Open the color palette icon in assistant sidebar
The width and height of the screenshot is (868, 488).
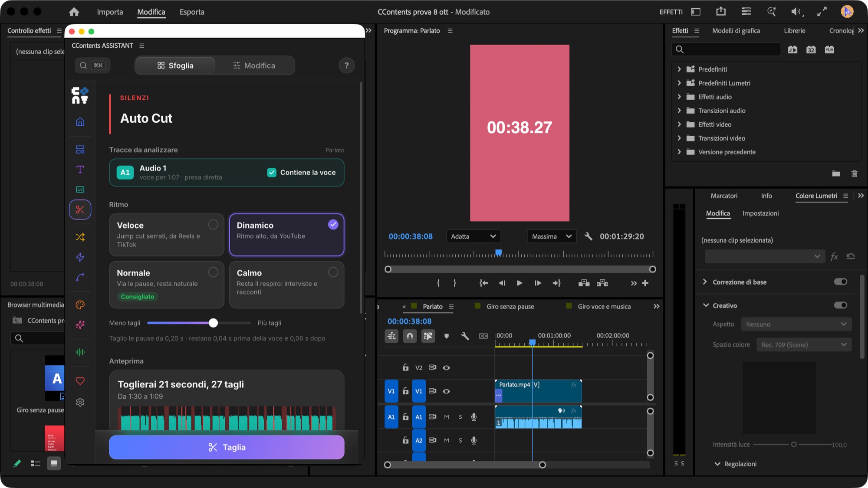tap(80, 305)
